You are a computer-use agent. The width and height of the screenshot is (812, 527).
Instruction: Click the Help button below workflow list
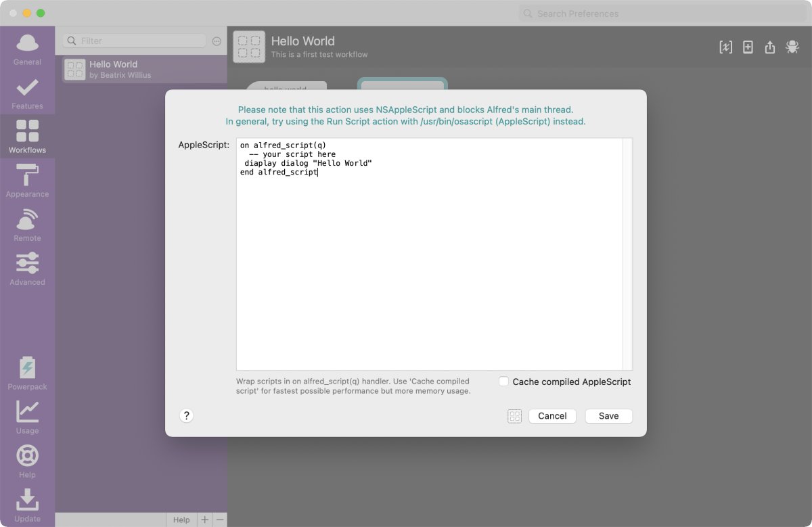coord(181,520)
